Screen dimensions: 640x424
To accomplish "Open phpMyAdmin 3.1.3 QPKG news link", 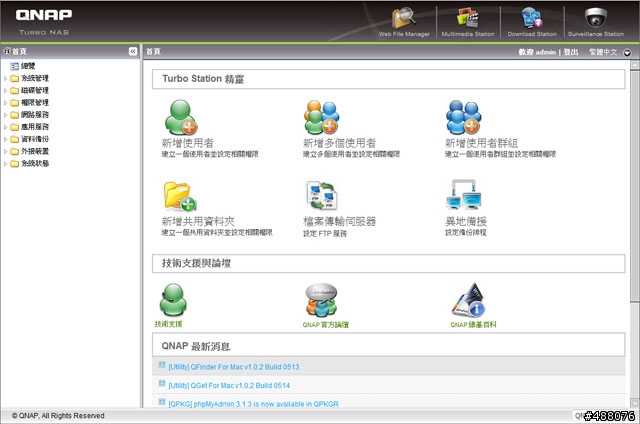I will pos(253,404).
